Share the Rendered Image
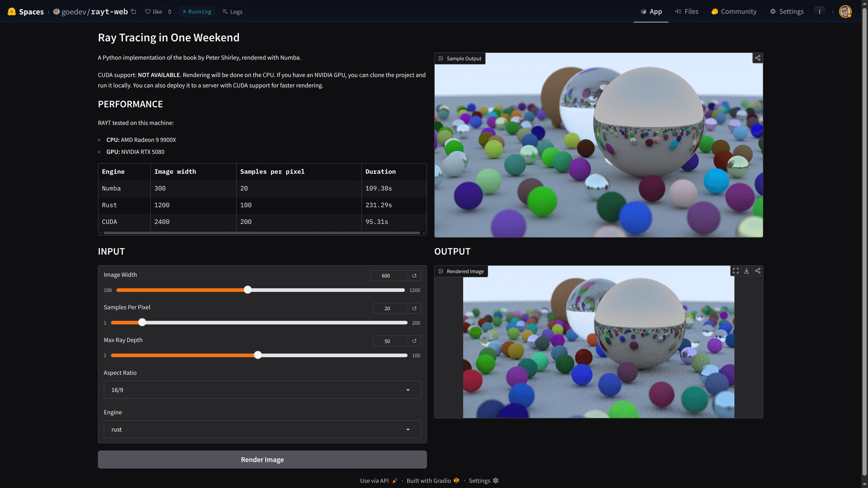The height and width of the screenshot is (488, 868). coord(757,271)
